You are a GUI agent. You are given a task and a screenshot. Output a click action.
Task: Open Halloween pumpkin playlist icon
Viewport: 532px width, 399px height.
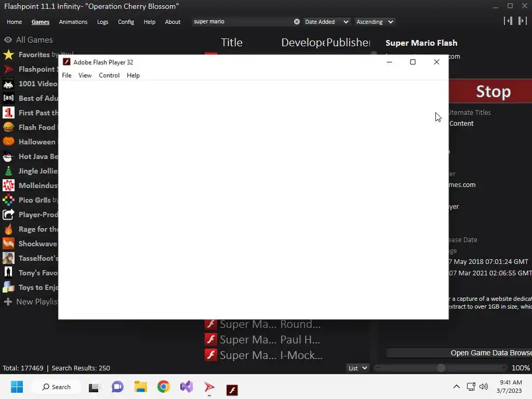point(8,142)
